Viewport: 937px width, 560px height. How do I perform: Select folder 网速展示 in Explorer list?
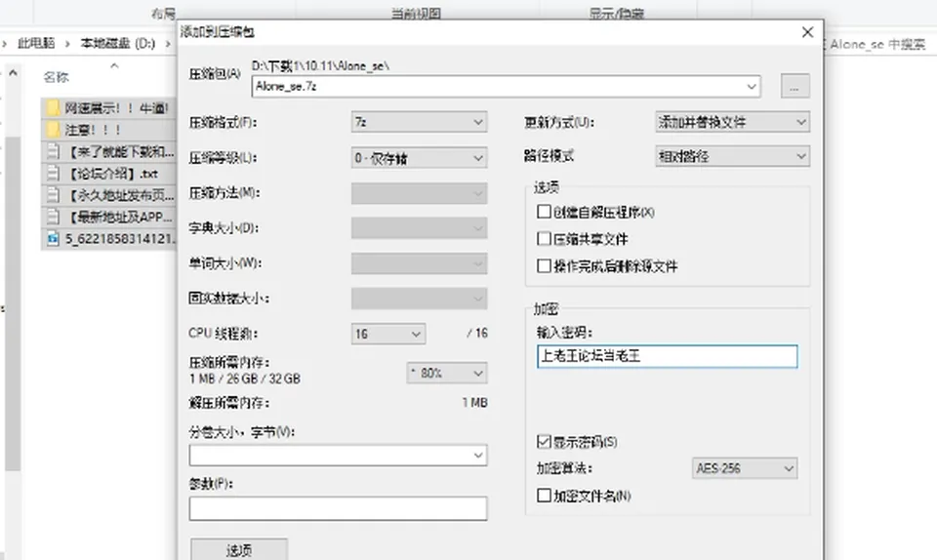click(108, 108)
